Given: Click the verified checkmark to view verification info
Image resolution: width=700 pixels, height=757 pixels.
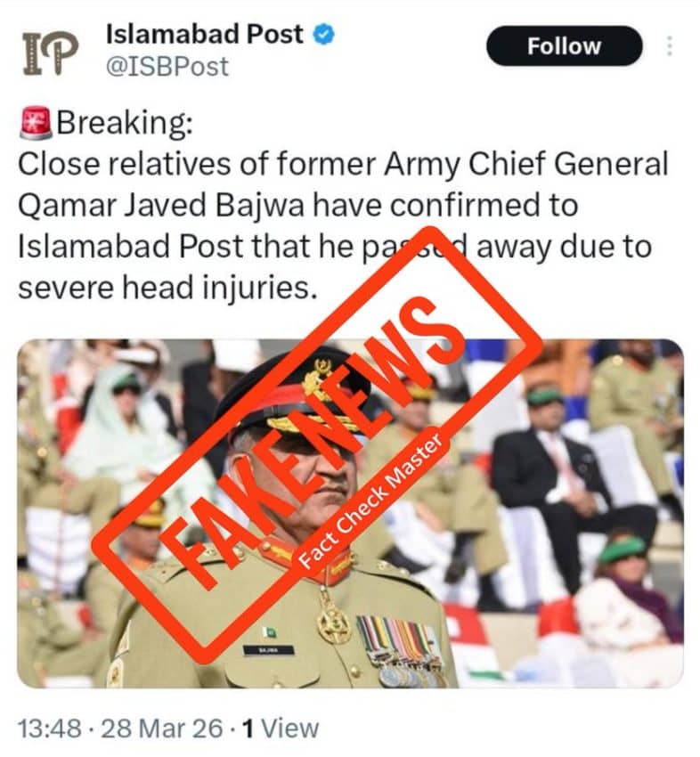Looking at the screenshot, I should tap(322, 36).
